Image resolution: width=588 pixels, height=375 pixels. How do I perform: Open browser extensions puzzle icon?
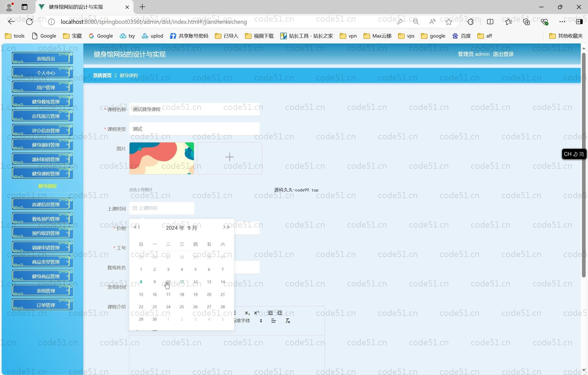pyautogui.click(x=471, y=22)
